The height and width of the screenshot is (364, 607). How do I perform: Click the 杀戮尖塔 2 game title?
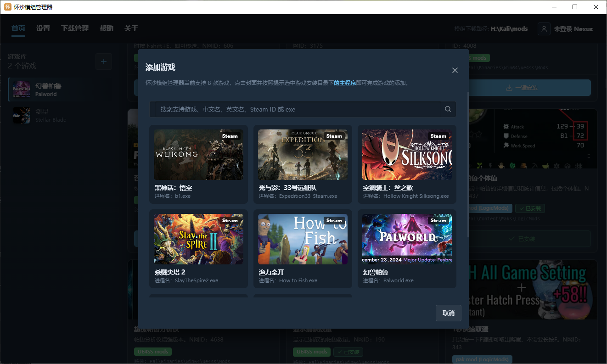170,272
